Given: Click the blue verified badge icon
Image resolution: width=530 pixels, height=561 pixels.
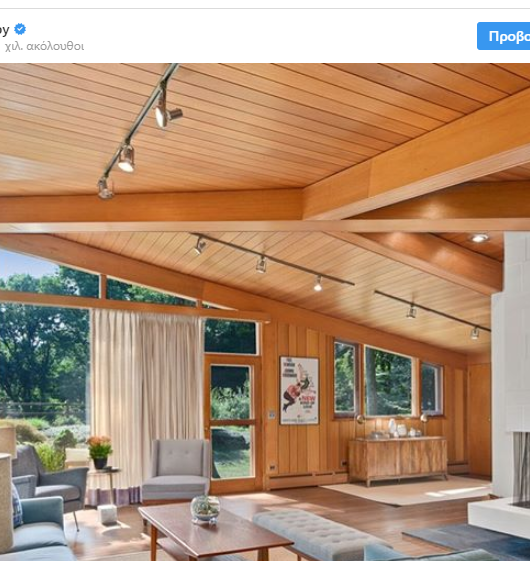Looking at the screenshot, I should 20,29.
